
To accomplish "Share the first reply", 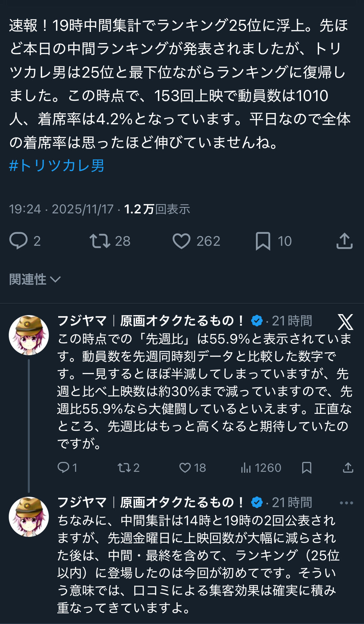I will 348,467.
